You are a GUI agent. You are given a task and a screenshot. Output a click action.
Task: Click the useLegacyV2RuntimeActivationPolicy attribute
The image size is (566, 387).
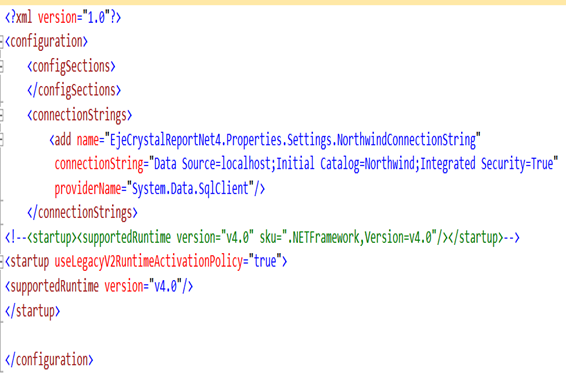[x=149, y=262]
